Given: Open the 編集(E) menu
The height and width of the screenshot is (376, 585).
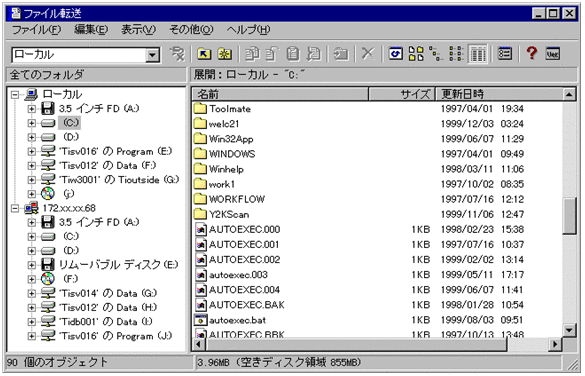Looking at the screenshot, I should pyautogui.click(x=91, y=29).
